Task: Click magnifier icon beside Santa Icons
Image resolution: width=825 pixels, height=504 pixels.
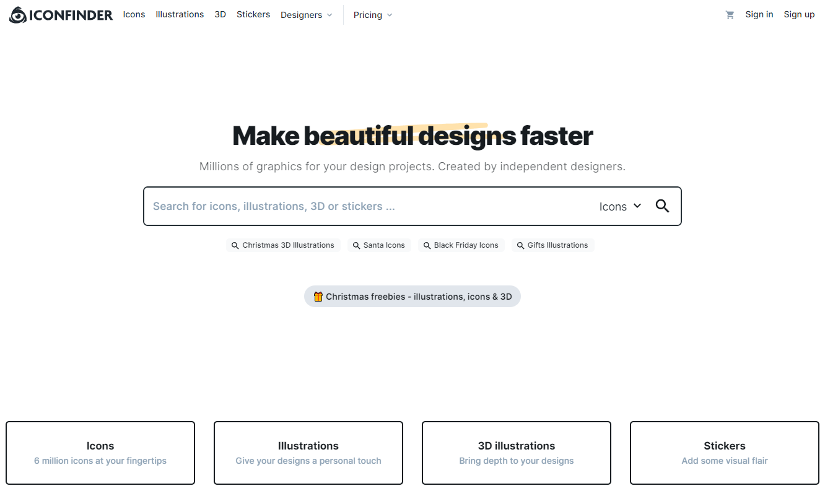Action: (x=357, y=246)
